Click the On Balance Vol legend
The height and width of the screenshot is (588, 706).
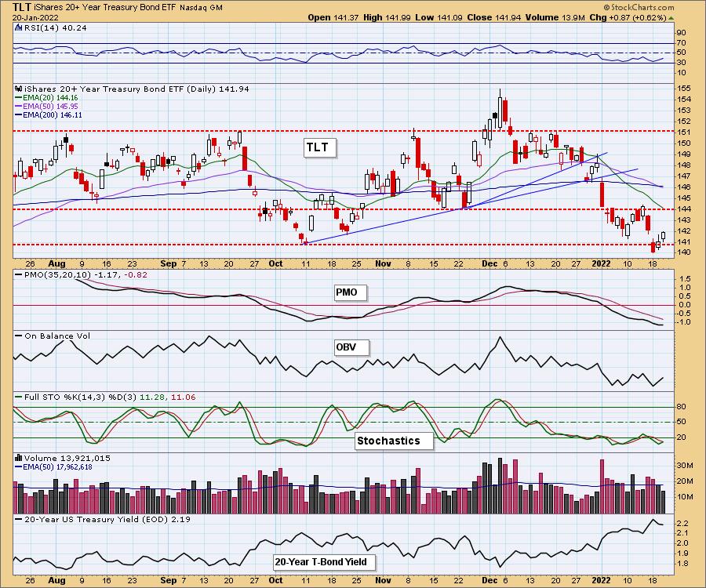click(x=53, y=336)
